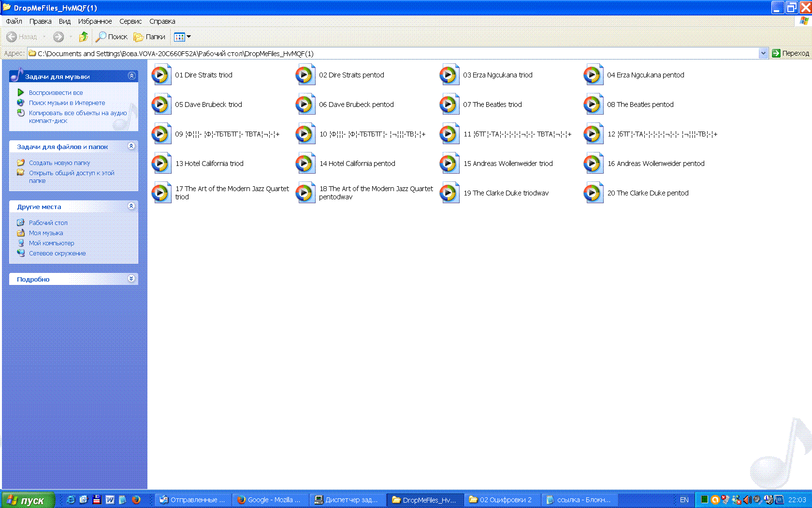
Task: Click 'Создать новую папку' link
Action: coord(59,163)
